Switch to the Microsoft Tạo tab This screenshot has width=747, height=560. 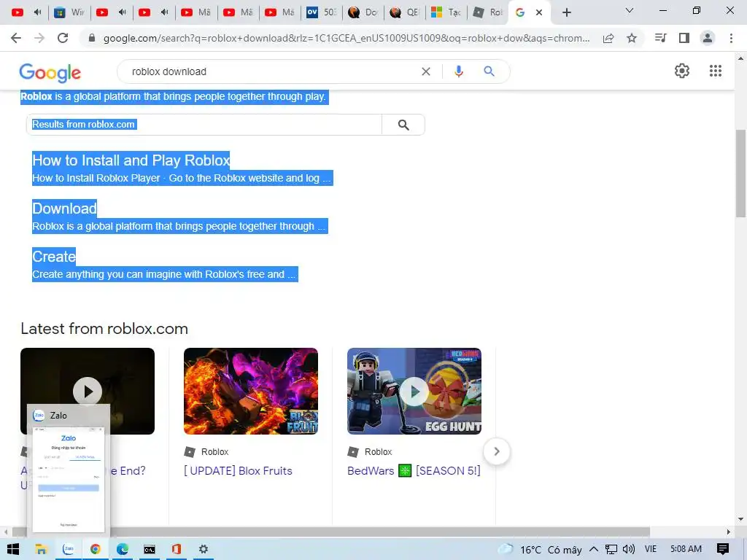point(446,12)
